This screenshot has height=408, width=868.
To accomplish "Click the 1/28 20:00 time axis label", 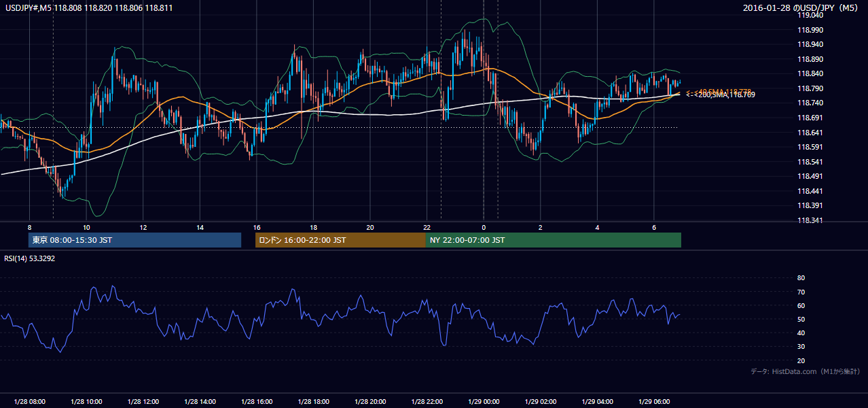I will 369,402.
